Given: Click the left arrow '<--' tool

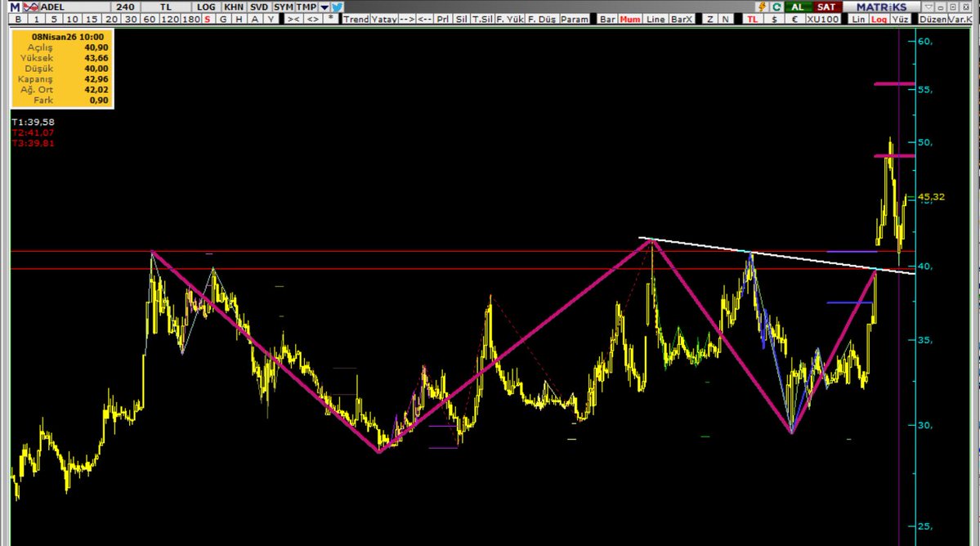Looking at the screenshot, I should 424,20.
